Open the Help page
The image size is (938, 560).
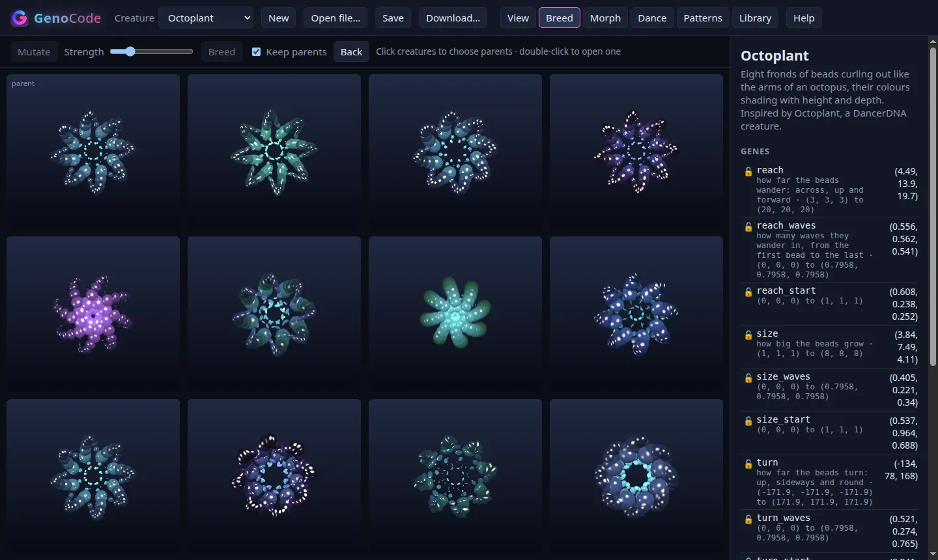(x=804, y=18)
